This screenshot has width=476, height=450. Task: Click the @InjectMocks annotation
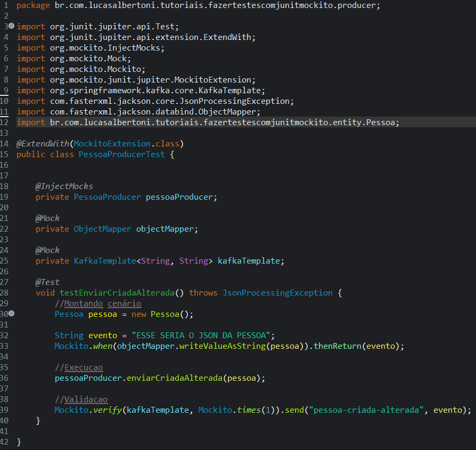(64, 186)
